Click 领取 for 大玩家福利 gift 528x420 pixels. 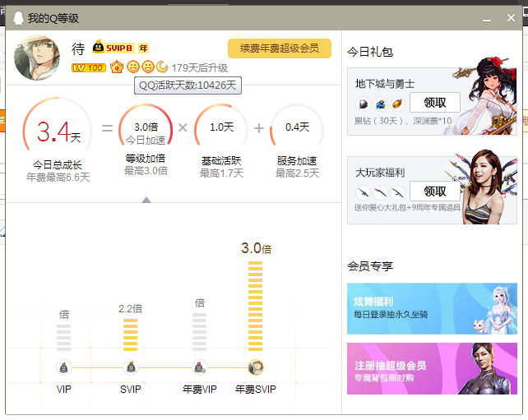tap(435, 192)
